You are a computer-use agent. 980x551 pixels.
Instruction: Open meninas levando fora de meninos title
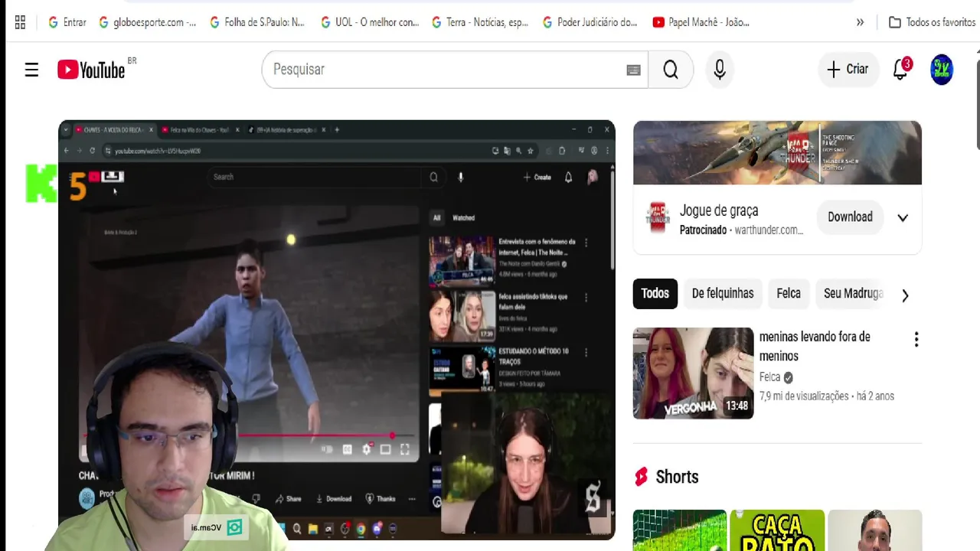(815, 347)
